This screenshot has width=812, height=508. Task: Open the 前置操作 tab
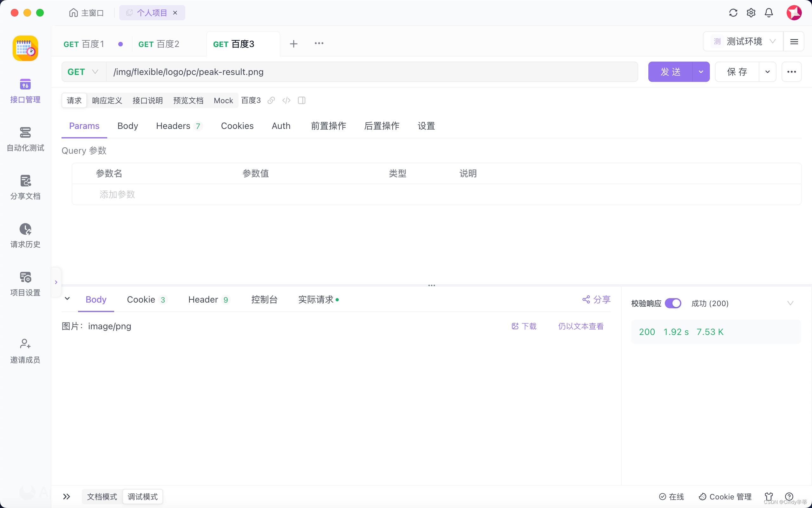click(329, 126)
